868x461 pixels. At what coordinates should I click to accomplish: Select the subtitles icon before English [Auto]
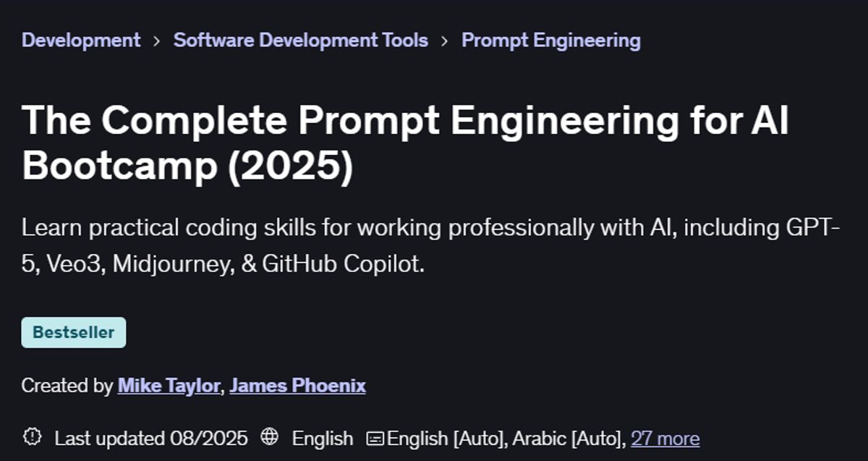pyautogui.click(x=375, y=438)
